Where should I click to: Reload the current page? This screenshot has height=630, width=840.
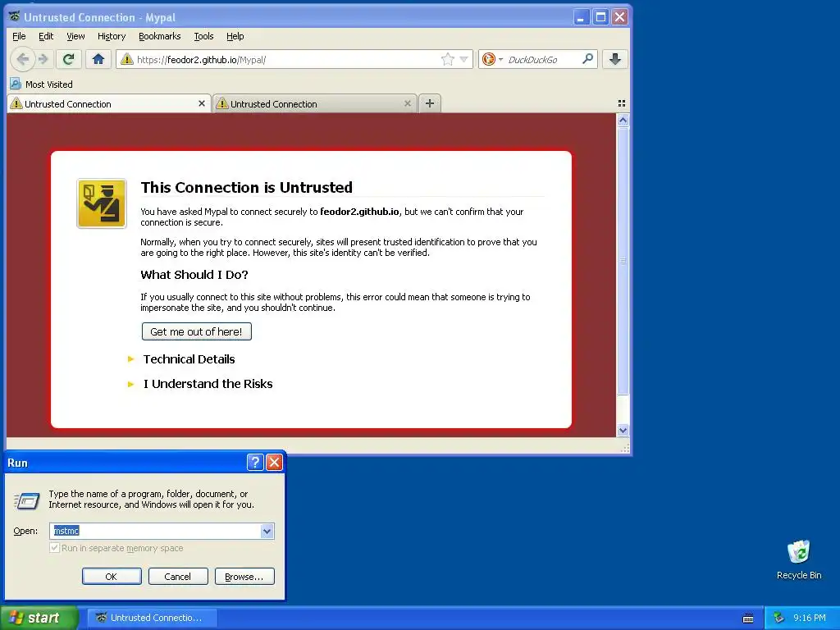[68, 59]
